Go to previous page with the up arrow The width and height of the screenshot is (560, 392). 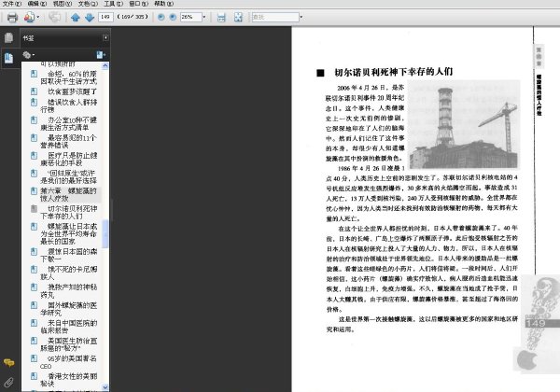(75, 17)
